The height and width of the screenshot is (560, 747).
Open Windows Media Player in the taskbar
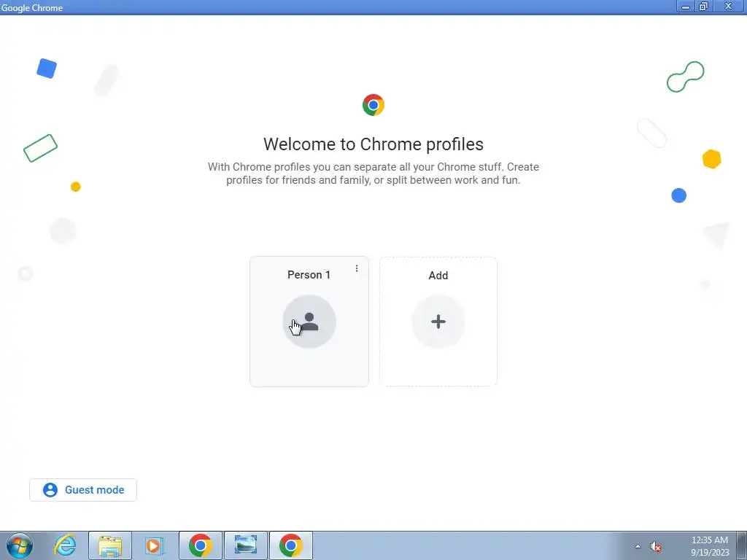tap(155, 545)
